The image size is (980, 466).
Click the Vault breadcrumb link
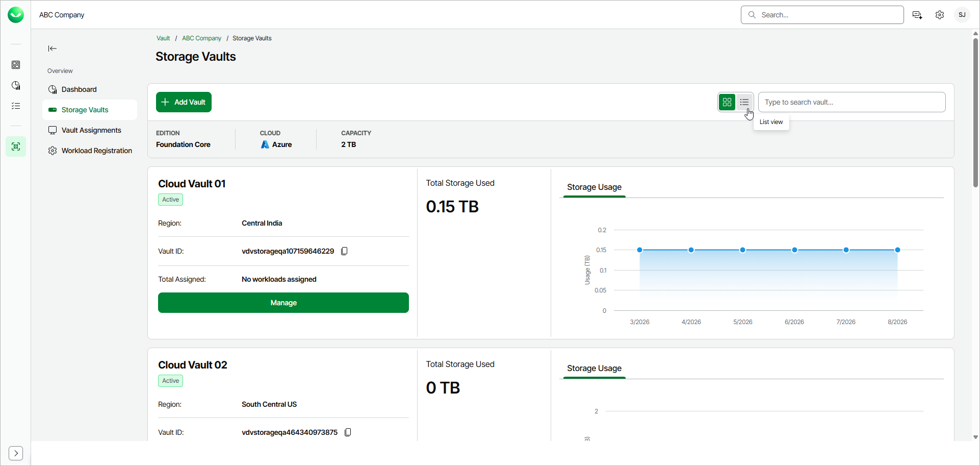pos(163,38)
